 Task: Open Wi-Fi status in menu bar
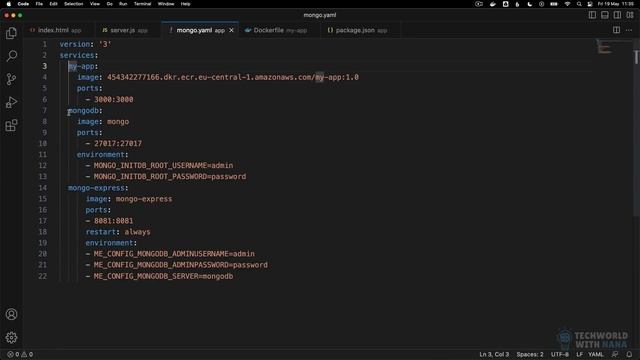click(x=567, y=4)
